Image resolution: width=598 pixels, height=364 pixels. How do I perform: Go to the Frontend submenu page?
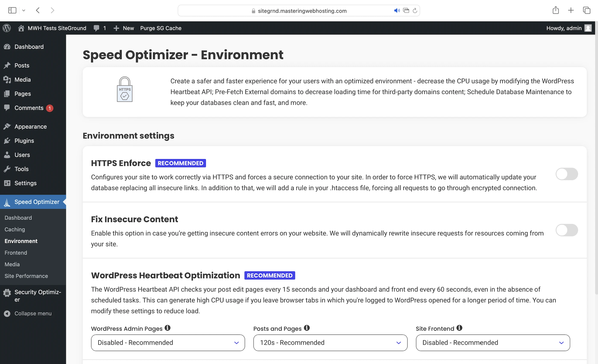pos(16,253)
